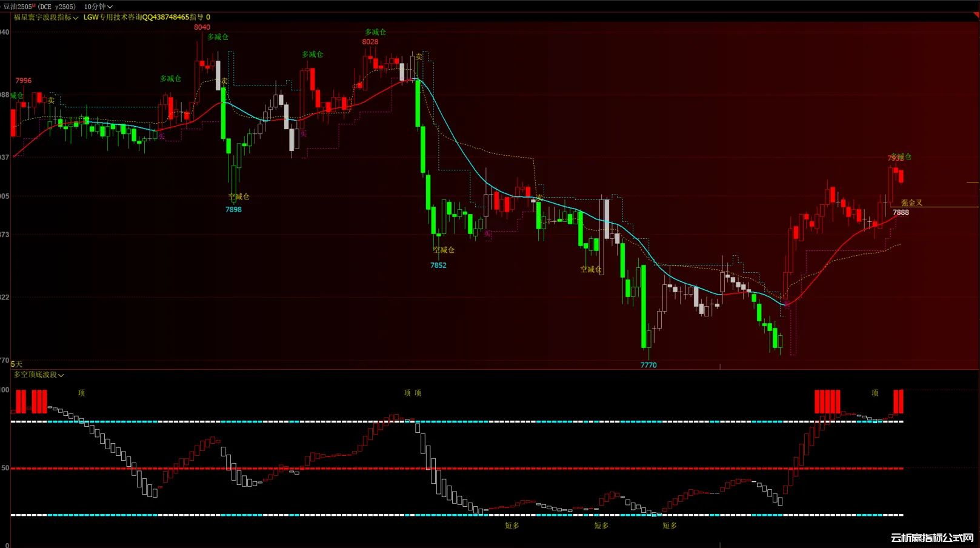Click the 7898 low price marker
Image resolution: width=980 pixels, height=548 pixels.
[233, 210]
